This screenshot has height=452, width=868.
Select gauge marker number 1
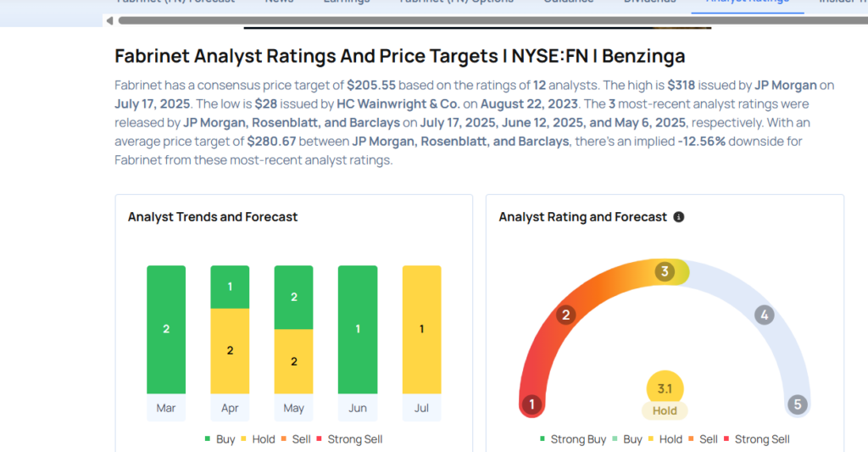pyautogui.click(x=531, y=405)
